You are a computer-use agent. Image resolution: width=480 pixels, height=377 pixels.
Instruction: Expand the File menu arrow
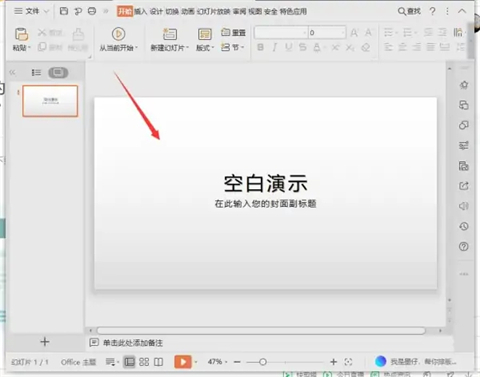click(x=46, y=12)
